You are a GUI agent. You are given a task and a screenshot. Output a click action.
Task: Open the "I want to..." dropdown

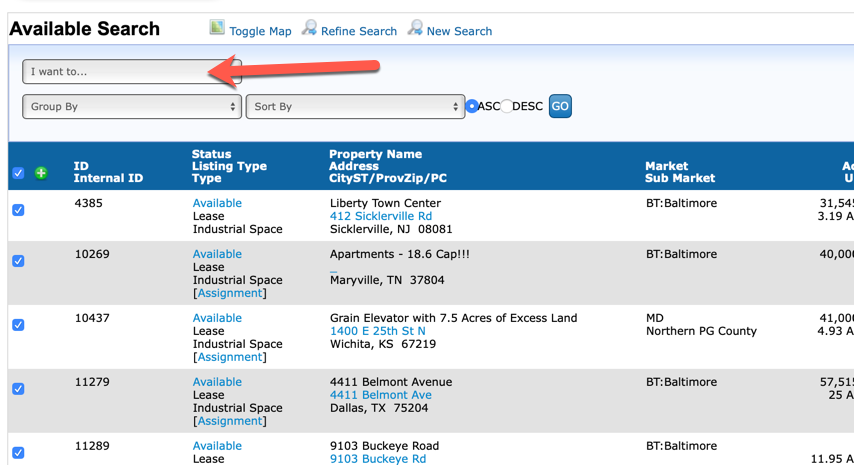[116, 72]
